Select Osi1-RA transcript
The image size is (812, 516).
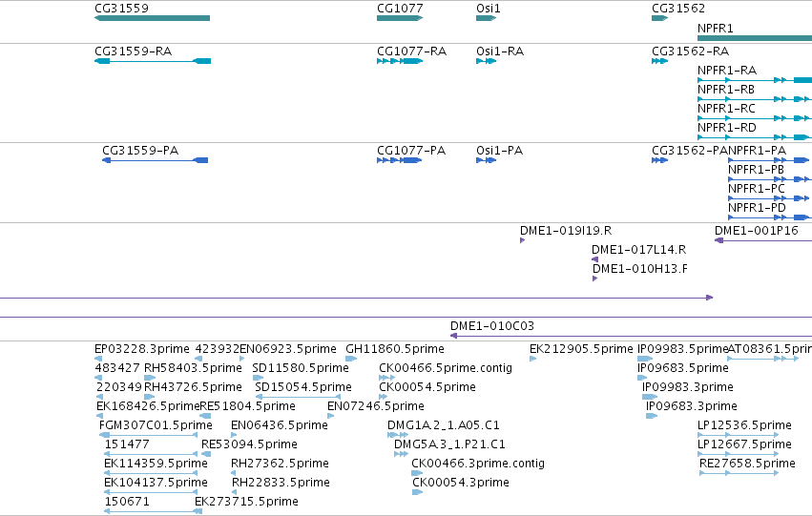[x=487, y=61]
